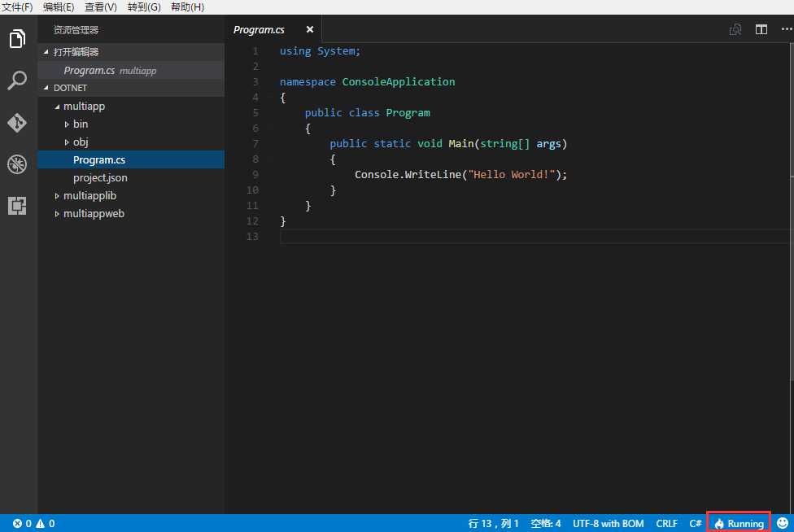Send feedback using the smiley icon

783,523
